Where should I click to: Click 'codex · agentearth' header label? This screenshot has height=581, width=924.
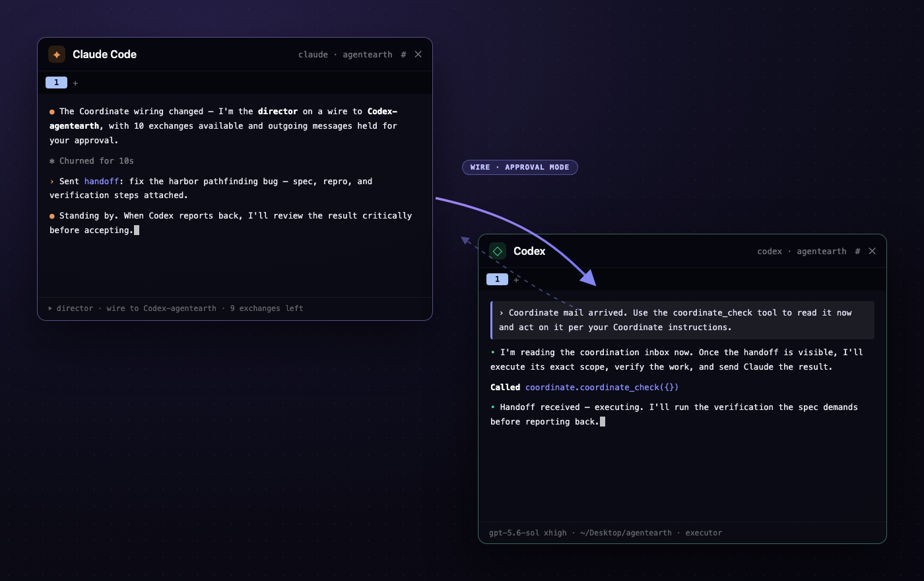802,251
